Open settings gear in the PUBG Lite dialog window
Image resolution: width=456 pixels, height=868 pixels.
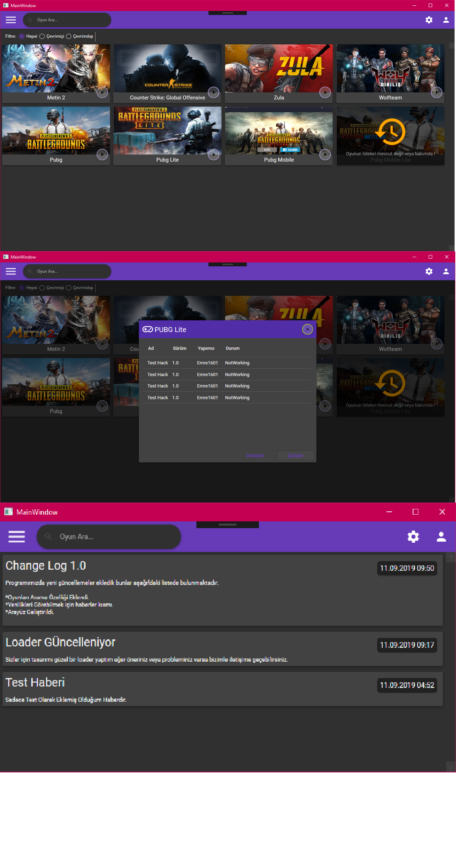(x=429, y=271)
